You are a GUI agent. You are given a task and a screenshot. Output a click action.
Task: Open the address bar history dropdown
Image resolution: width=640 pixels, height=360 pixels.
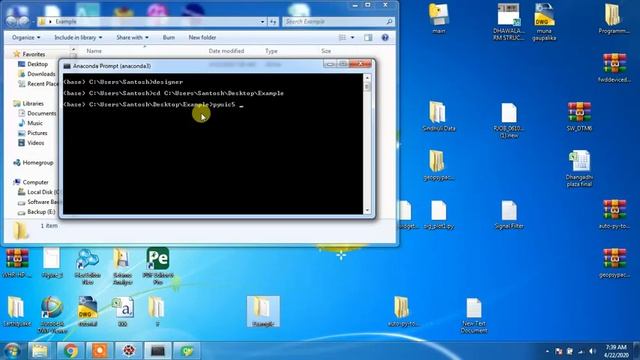(262, 22)
